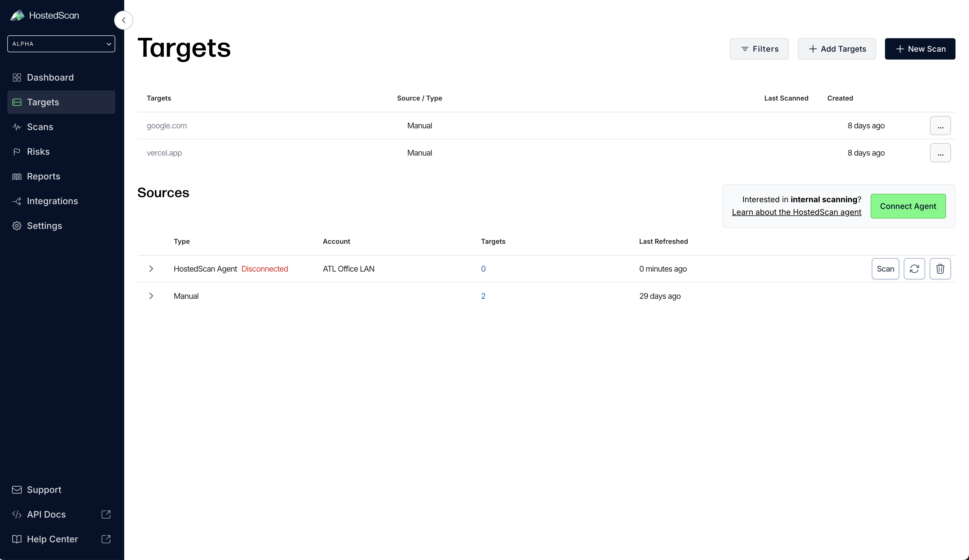
Task: Refresh the HostedScan Agent source
Action: pyautogui.click(x=914, y=269)
